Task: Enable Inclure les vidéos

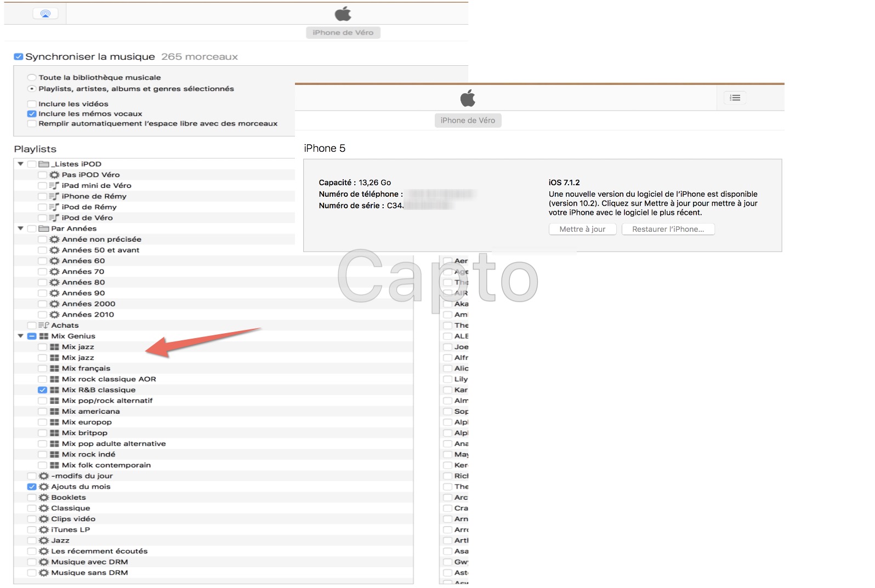Action: click(x=32, y=104)
